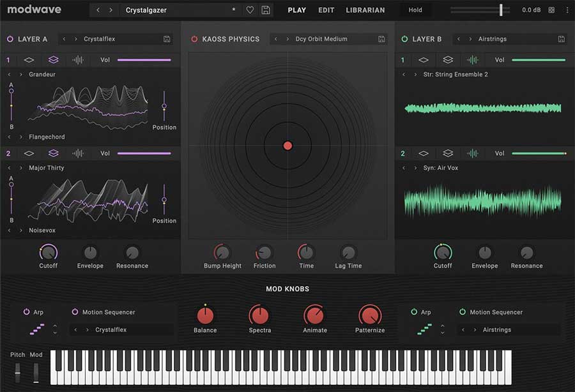The width and height of the screenshot is (575, 392).
Task: Open the three-dot options menu at top right
Action: tap(567, 10)
